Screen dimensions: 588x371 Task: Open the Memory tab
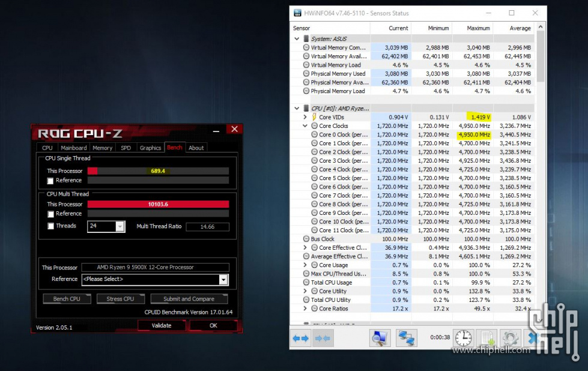pyautogui.click(x=102, y=148)
